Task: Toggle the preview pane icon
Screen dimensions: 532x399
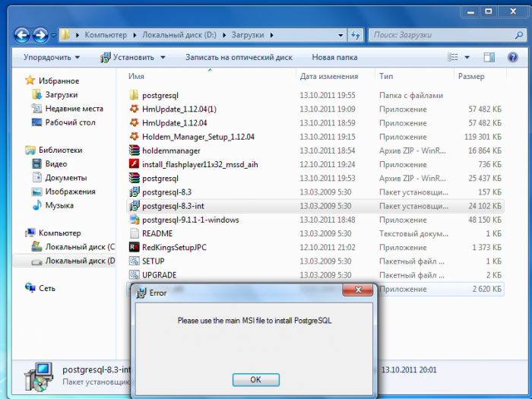Action: [489, 57]
